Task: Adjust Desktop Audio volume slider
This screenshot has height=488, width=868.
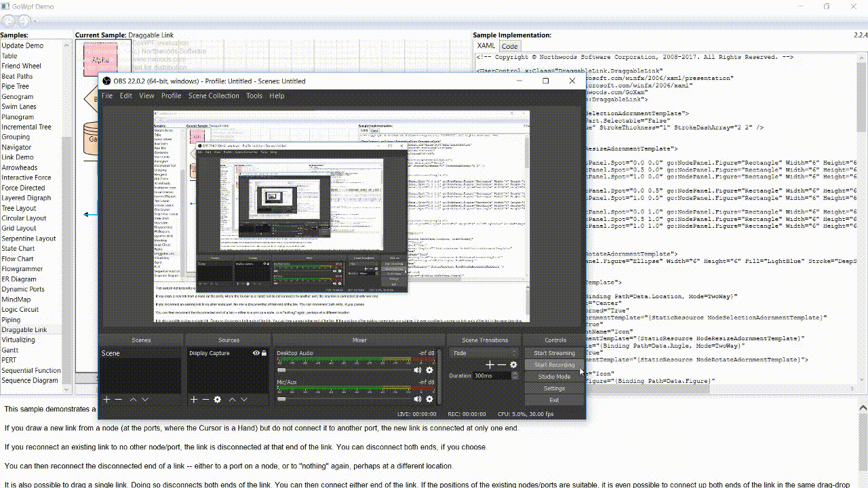Action: coord(344,370)
